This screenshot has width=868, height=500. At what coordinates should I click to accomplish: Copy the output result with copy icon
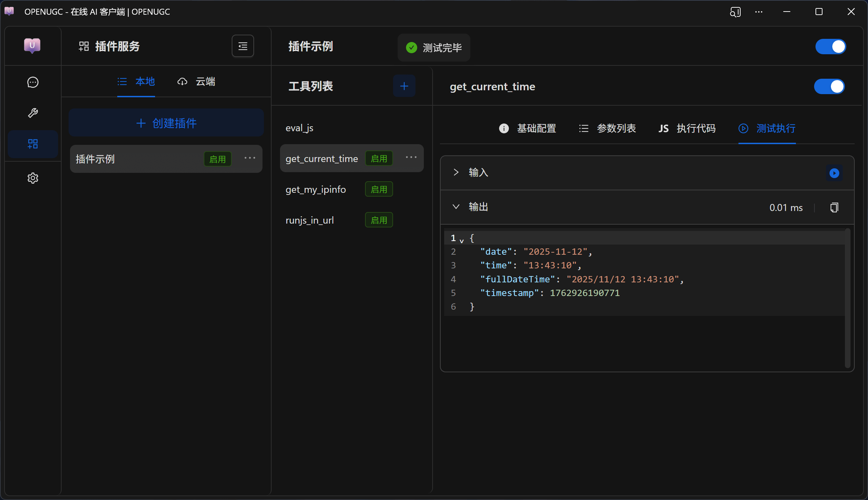834,207
